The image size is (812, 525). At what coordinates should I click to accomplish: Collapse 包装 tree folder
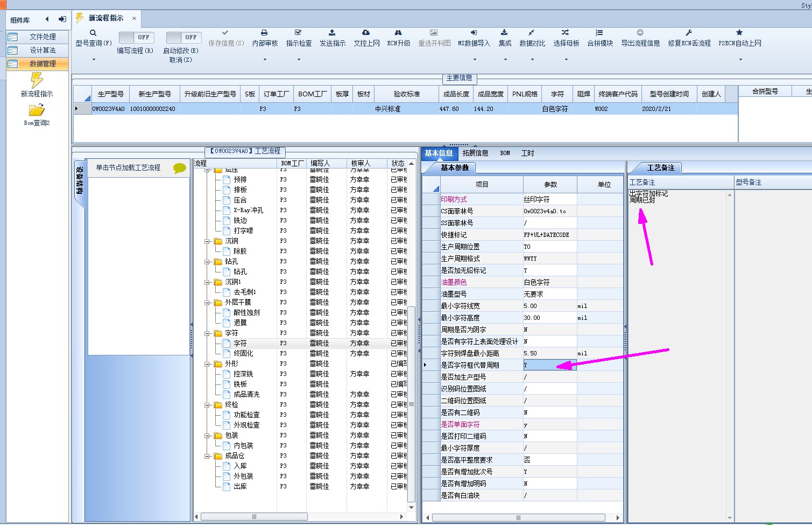(x=208, y=436)
